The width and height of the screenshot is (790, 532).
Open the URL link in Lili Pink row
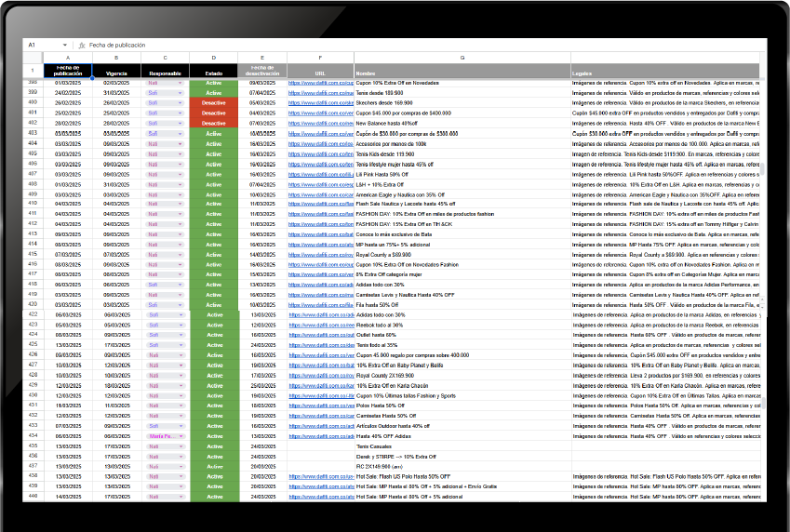pos(321,174)
